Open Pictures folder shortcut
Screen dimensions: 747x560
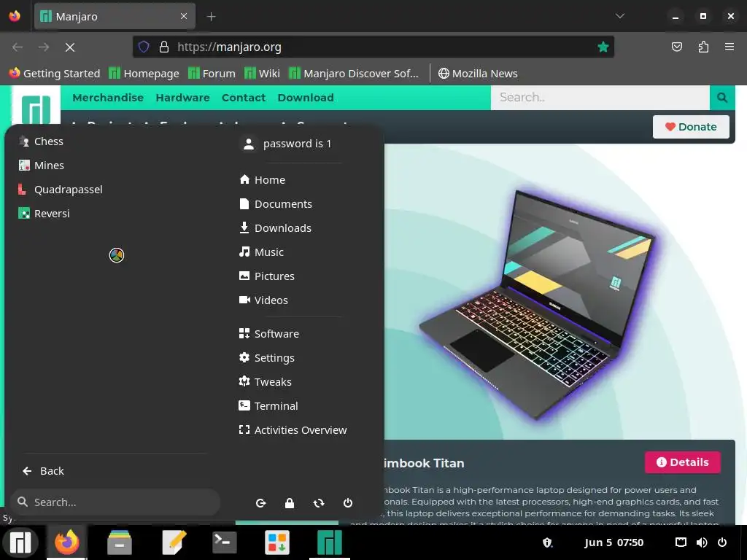click(x=267, y=276)
